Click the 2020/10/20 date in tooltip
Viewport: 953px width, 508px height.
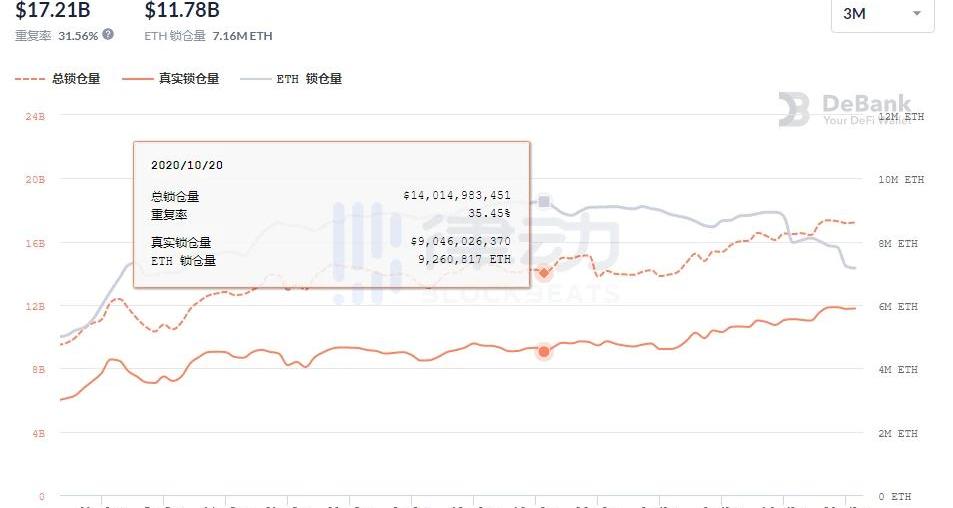[x=187, y=165]
